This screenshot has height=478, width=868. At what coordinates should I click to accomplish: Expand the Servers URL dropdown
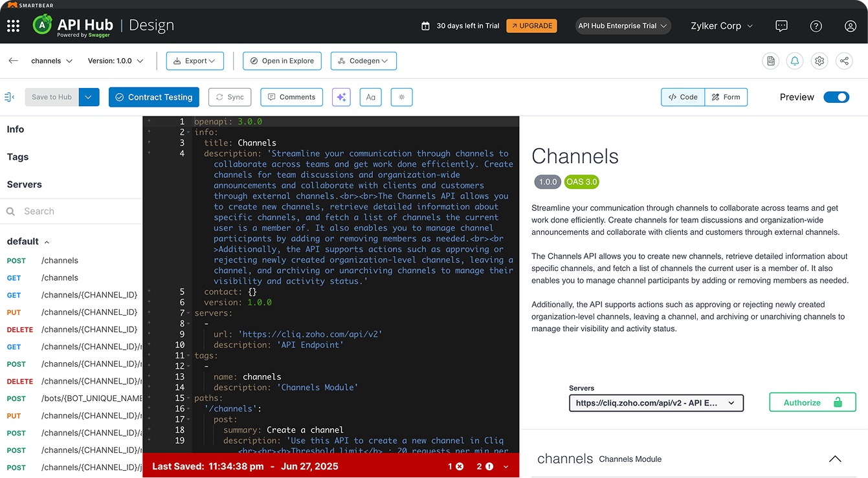(x=656, y=403)
